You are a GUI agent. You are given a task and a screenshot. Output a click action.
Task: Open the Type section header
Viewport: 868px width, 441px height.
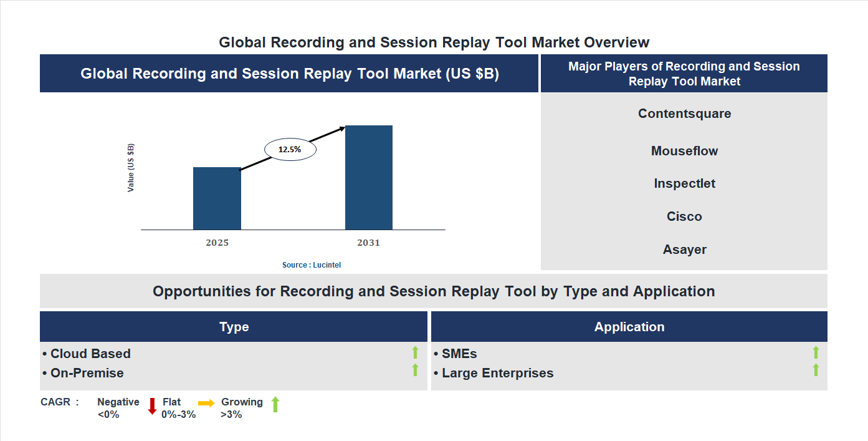point(234,326)
